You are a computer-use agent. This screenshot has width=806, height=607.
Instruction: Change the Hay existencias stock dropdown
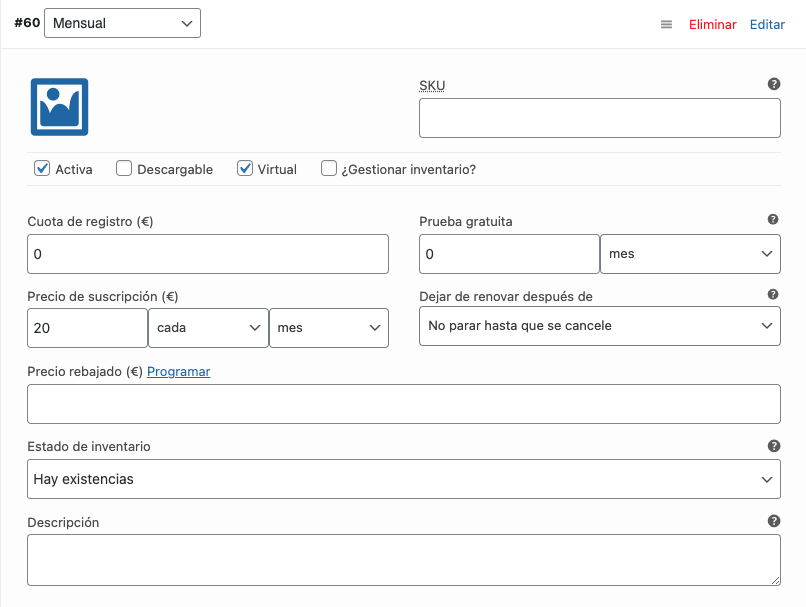[402, 478]
